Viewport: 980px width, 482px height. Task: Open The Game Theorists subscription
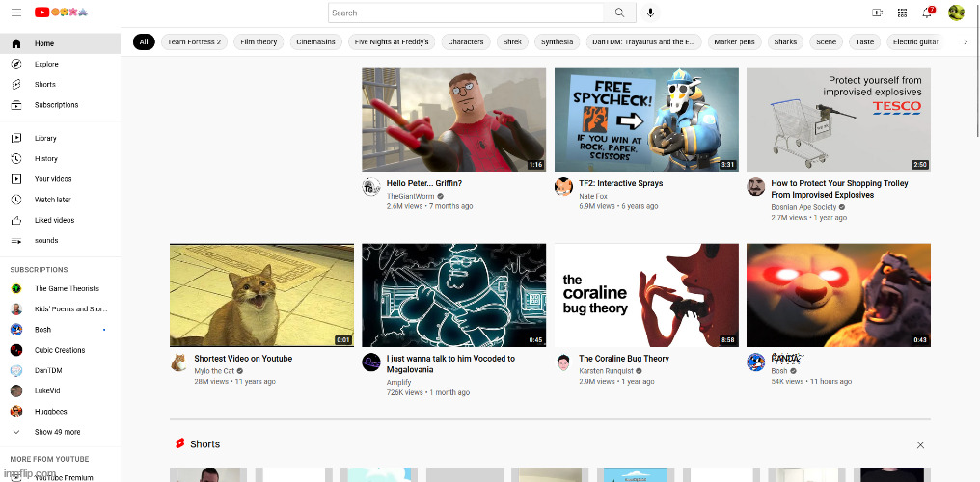60,288
